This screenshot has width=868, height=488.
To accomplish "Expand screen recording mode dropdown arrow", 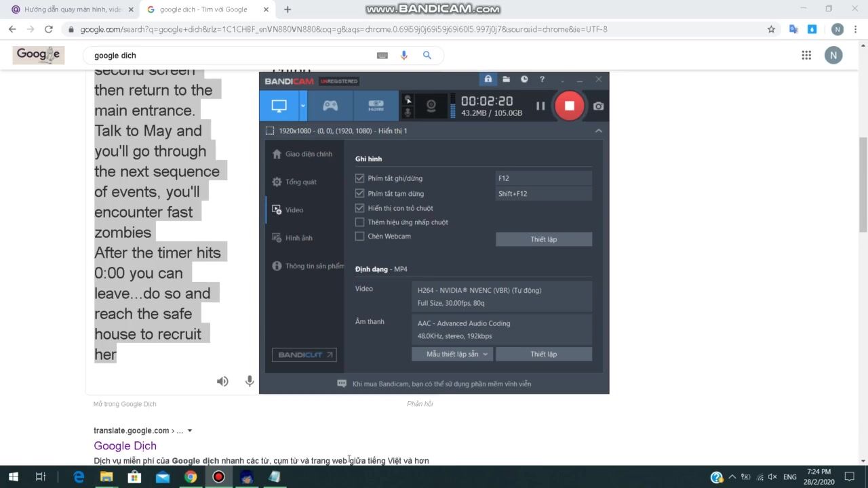I will tap(303, 106).
